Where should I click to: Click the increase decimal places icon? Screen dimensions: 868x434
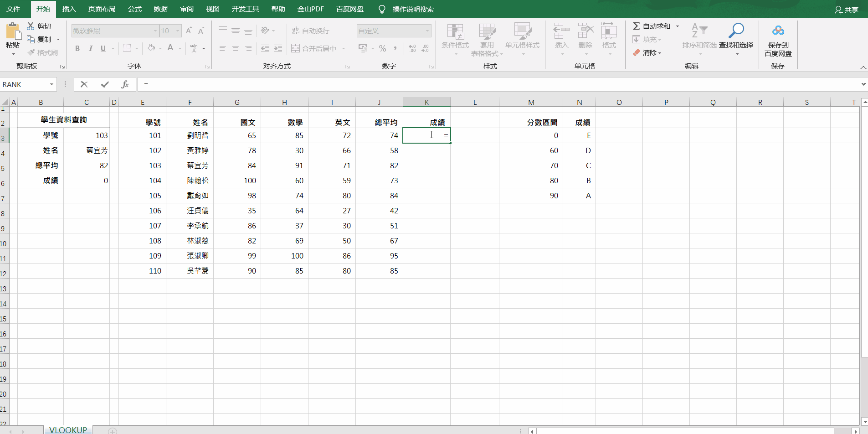pyautogui.click(x=412, y=48)
